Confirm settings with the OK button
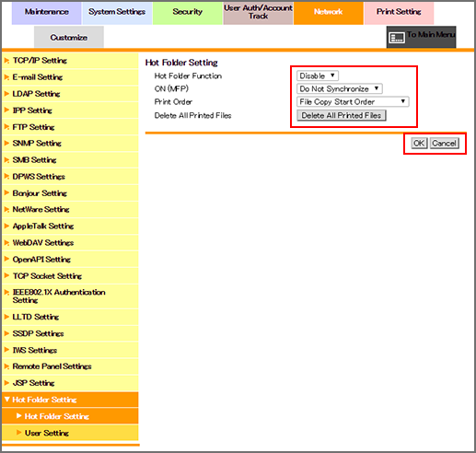This screenshot has height=453, width=476. (x=419, y=143)
